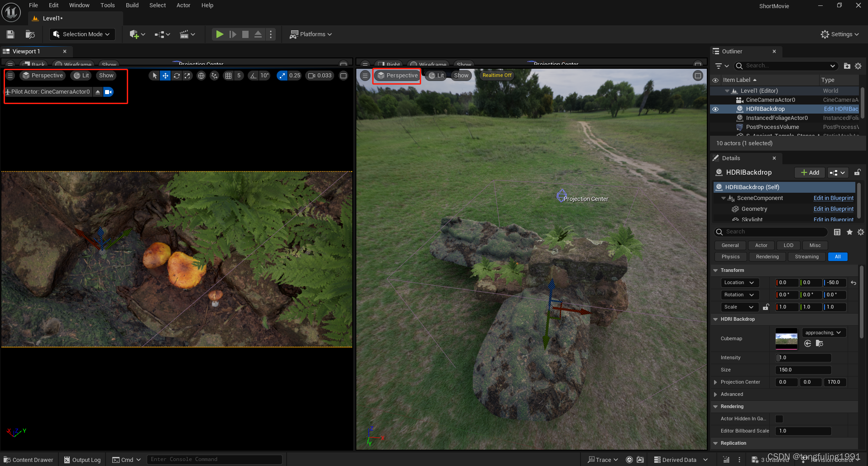Activate the rotate tool in left viewport
Screen dimensions: 868x466
pyautogui.click(x=177, y=76)
